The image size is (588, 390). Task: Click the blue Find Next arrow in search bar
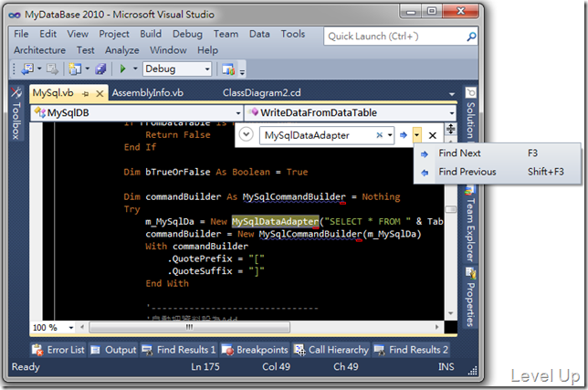point(404,135)
